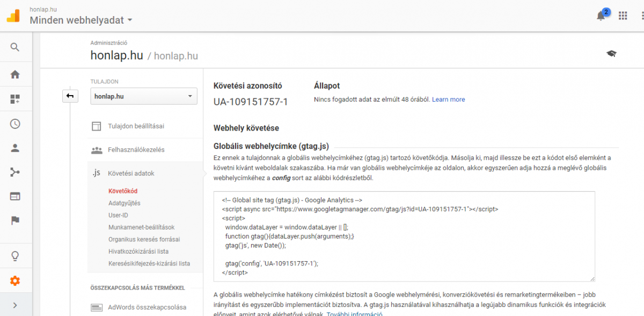The image size is (644, 316).
Task: Open the Google apps grid
Action: point(623,16)
